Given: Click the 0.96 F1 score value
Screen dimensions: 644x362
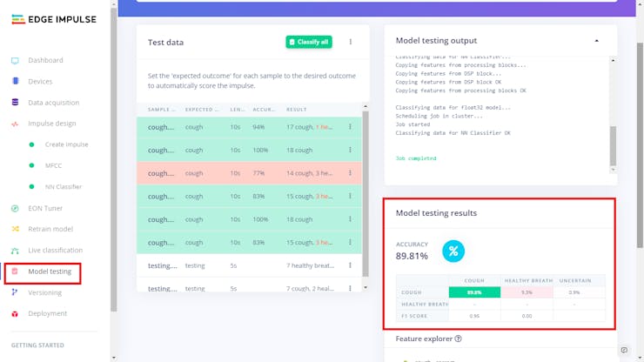Looking at the screenshot, I should (474, 316).
